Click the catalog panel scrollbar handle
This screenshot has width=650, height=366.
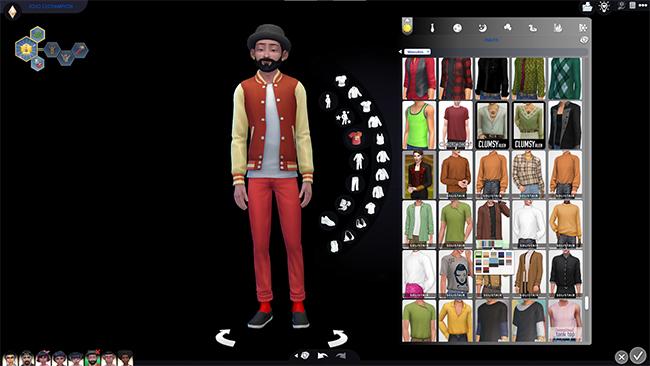click(586, 303)
